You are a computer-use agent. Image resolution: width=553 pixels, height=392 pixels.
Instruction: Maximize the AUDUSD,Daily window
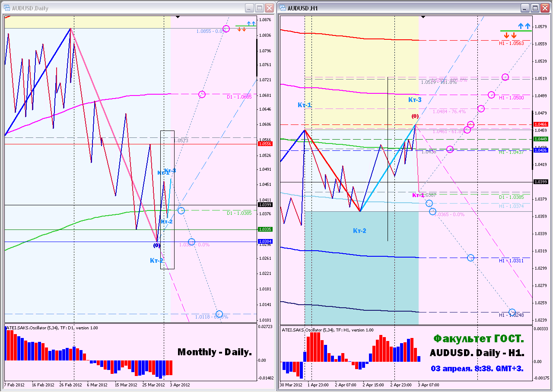(259, 8)
